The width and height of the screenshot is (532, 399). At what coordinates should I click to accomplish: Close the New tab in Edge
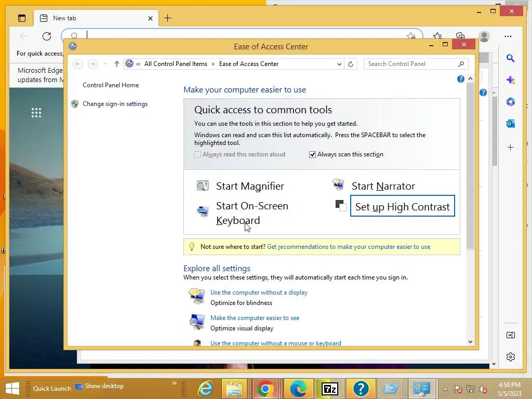pyautogui.click(x=150, y=18)
